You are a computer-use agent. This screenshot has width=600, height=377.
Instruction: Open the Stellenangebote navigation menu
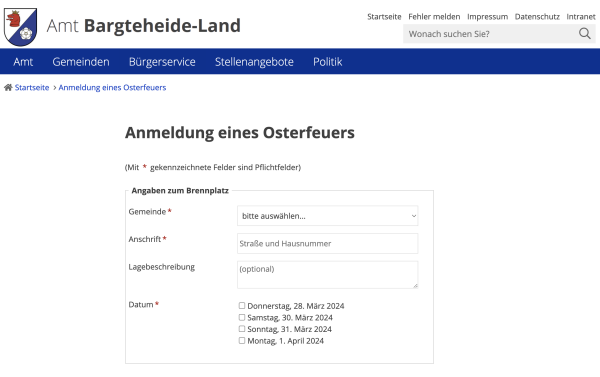254,62
